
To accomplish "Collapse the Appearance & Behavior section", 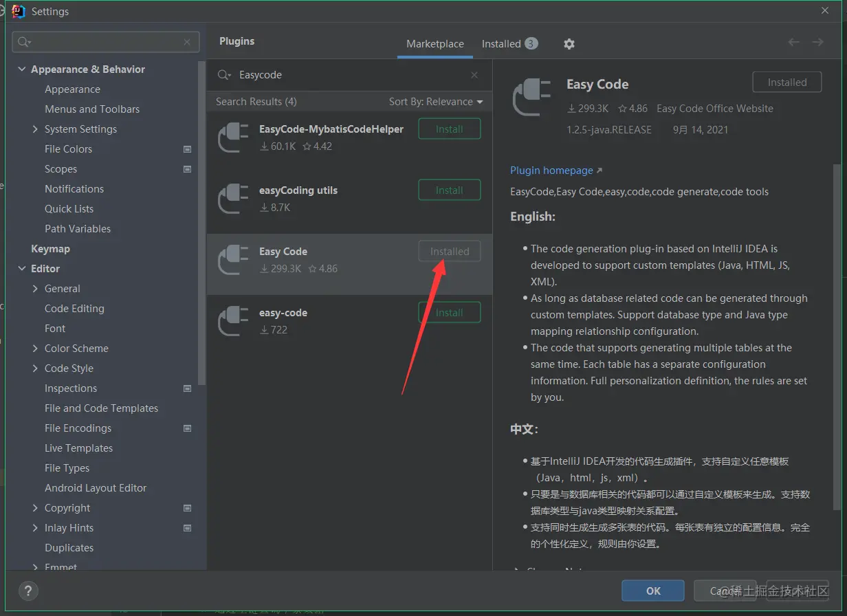I will pyautogui.click(x=22, y=69).
